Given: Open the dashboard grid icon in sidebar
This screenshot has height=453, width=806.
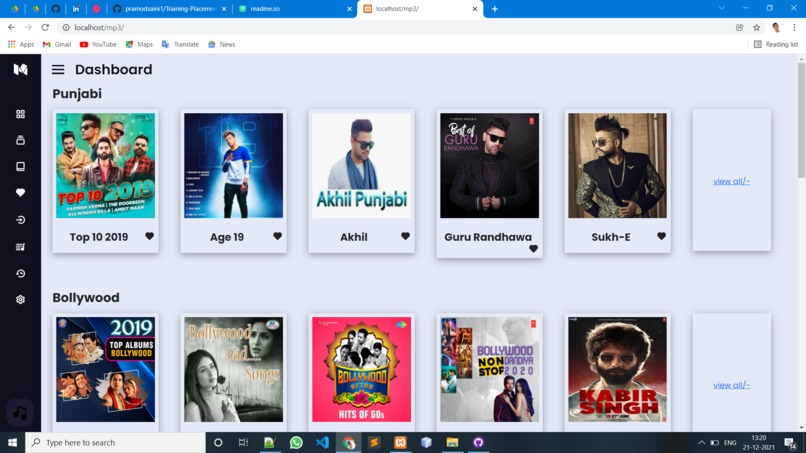Looking at the screenshot, I should tap(21, 114).
